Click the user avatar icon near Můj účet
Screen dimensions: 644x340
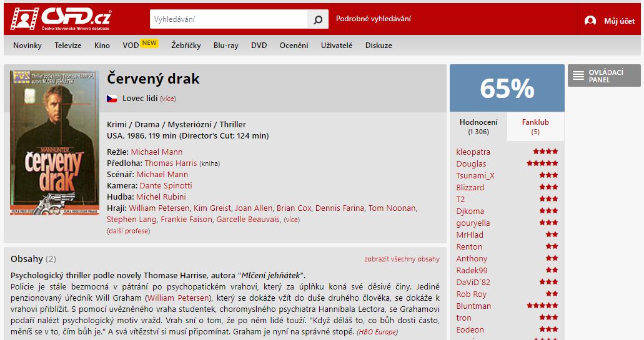pos(590,21)
